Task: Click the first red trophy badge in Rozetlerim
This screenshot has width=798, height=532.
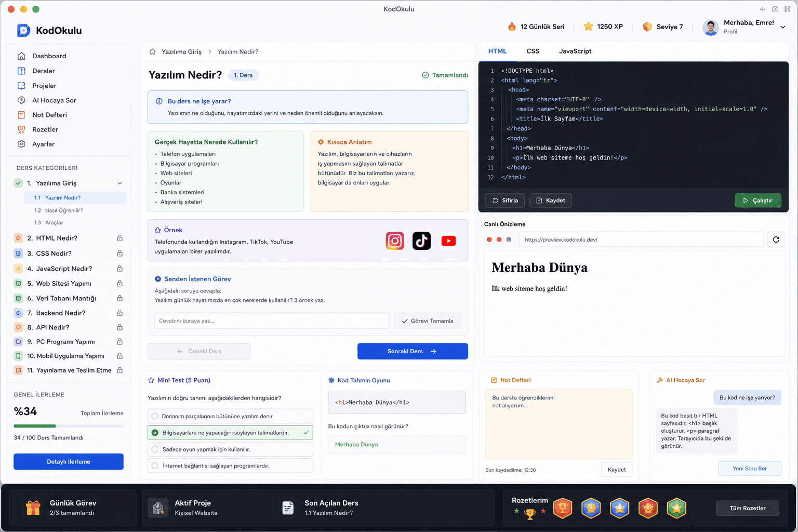Action: 563,508
